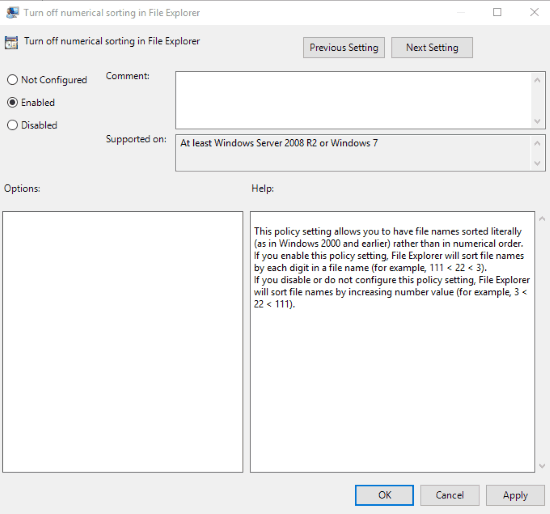The image size is (550, 514).
Task: Click Supported on scroll down arrow
Action: (x=537, y=163)
